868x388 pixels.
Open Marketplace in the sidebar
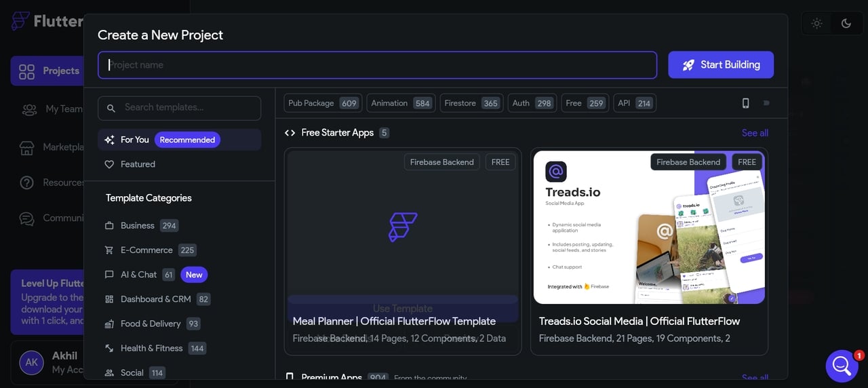pyautogui.click(x=53, y=147)
